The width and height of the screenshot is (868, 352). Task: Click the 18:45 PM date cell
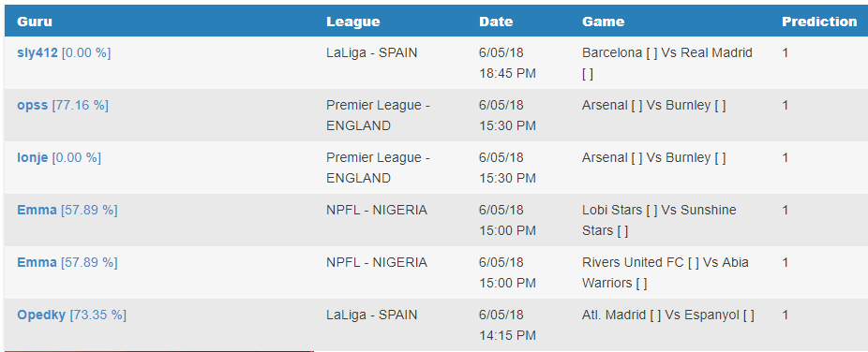click(507, 63)
